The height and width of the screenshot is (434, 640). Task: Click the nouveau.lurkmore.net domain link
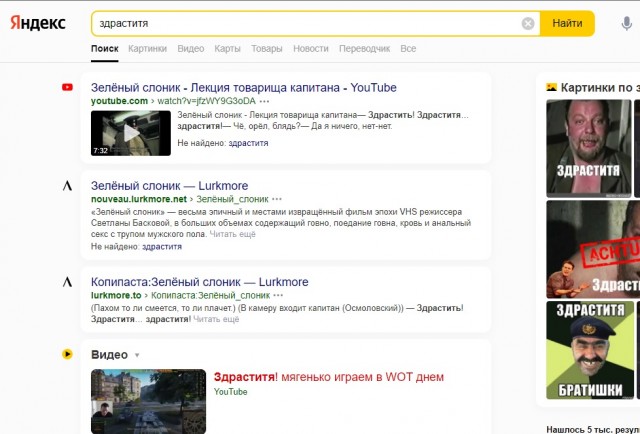coord(139,199)
